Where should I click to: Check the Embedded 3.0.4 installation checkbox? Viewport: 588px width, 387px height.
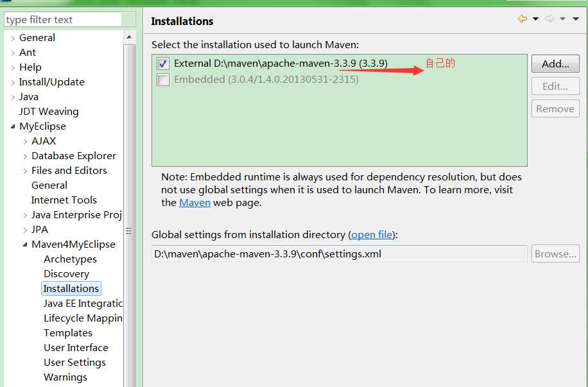tap(163, 80)
